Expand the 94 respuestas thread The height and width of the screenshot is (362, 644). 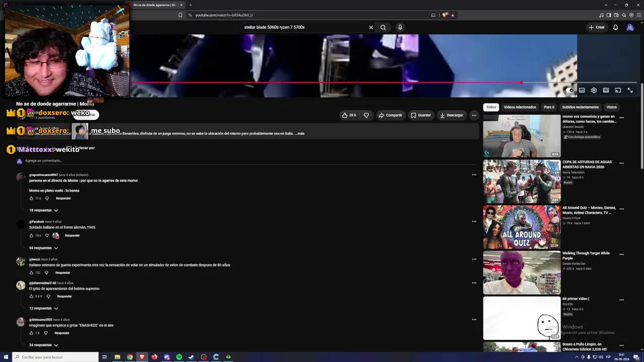point(43,248)
